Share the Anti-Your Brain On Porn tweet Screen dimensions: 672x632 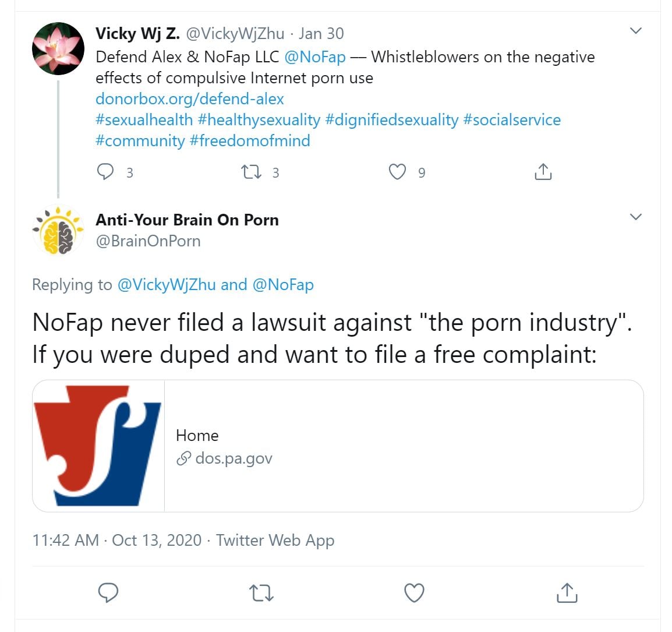tap(567, 592)
